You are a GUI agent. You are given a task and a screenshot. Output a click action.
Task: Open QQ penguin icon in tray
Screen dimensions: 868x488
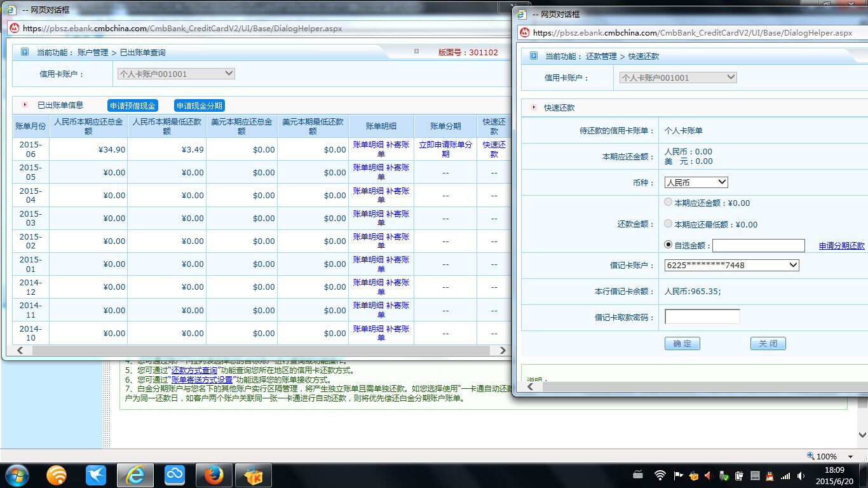[x=770, y=475]
